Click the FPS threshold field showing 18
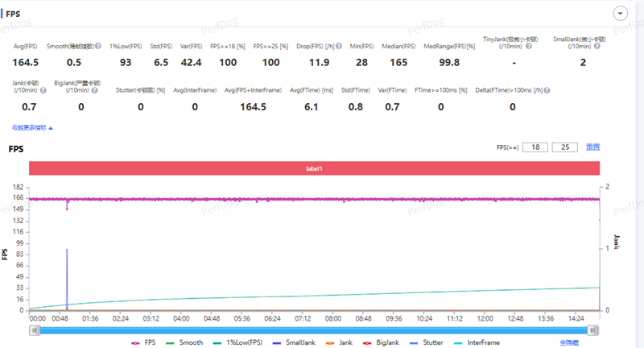Viewport: 644px width, 348px height. 535,147
